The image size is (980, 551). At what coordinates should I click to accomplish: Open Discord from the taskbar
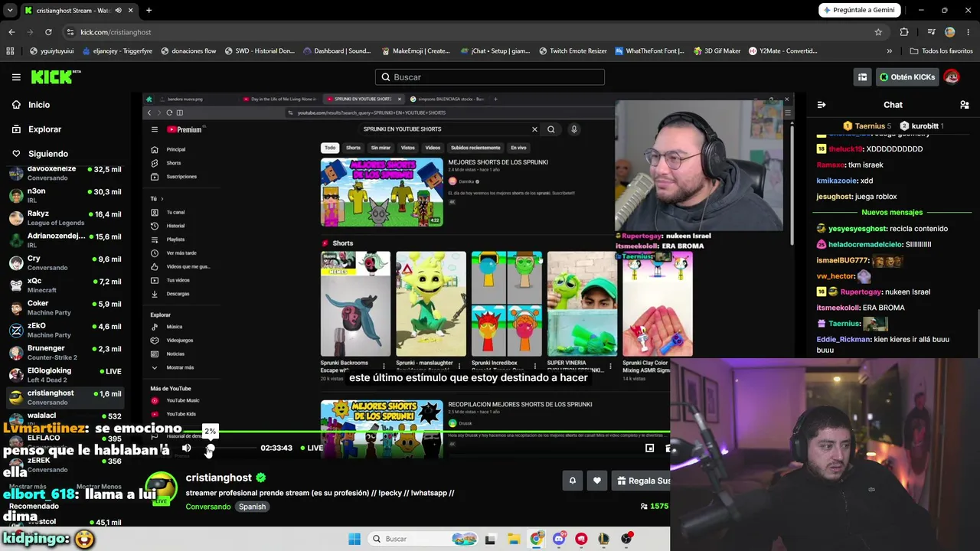[x=559, y=539]
